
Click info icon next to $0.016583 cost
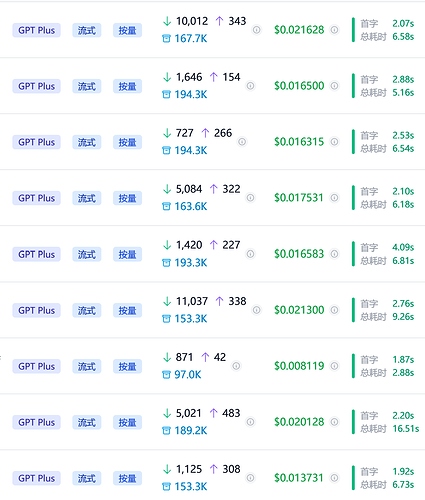(334, 254)
